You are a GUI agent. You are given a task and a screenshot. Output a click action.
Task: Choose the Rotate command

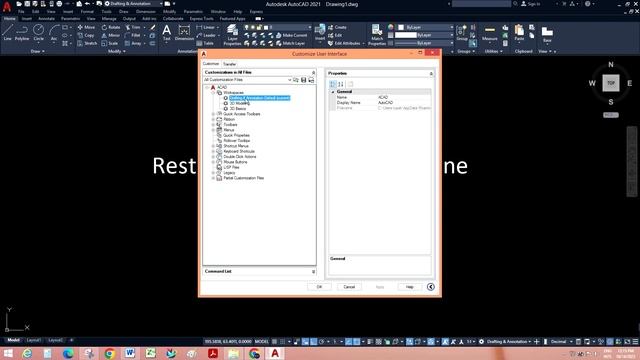pos(111,27)
